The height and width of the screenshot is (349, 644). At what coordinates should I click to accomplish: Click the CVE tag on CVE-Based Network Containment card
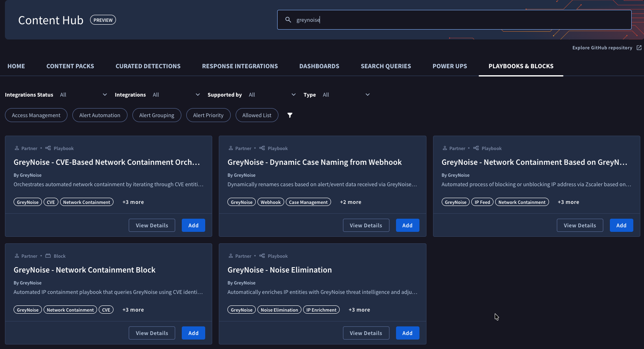tap(51, 202)
